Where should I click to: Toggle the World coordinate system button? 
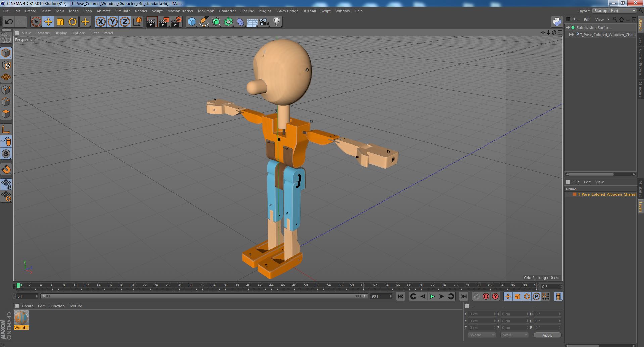point(137,22)
